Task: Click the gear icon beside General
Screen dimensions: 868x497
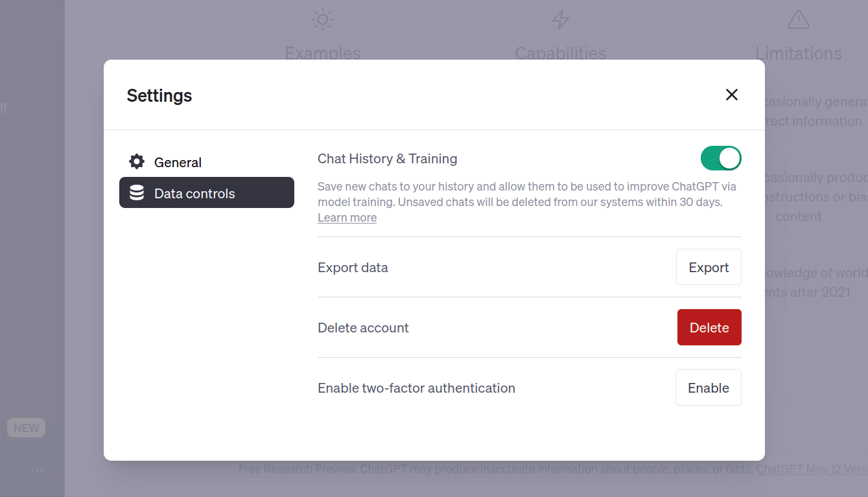Action: tap(137, 162)
